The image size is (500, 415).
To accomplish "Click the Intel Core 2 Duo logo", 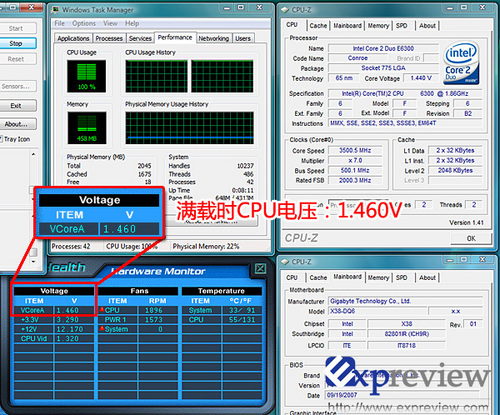I will pos(461,64).
